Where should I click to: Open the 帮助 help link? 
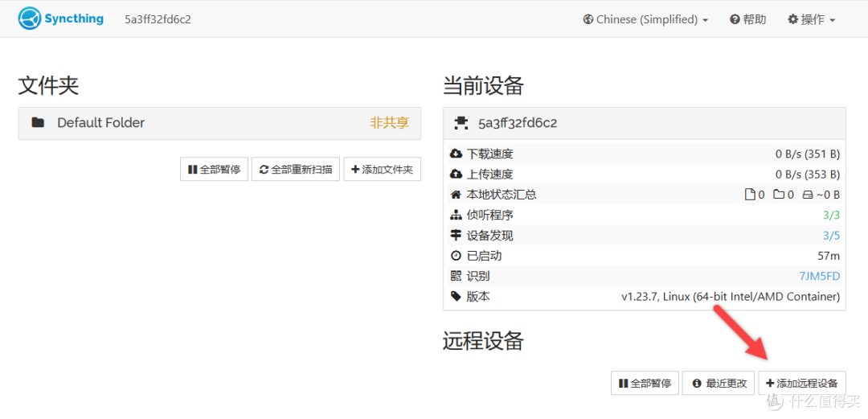[748, 19]
